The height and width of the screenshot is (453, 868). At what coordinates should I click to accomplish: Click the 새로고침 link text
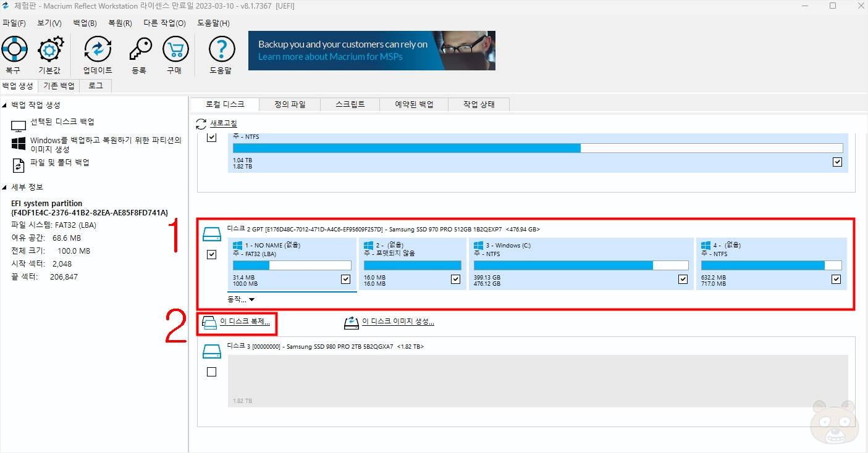point(224,124)
